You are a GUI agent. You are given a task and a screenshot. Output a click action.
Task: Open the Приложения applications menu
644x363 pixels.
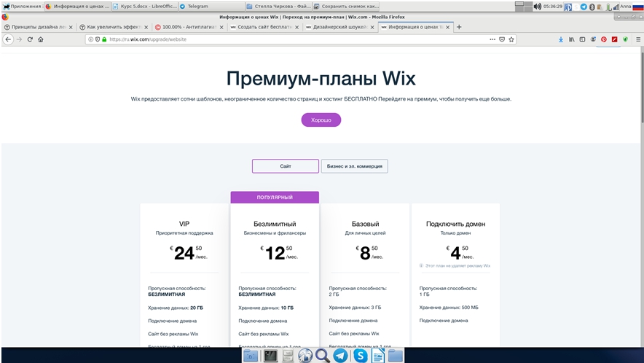[x=22, y=6]
